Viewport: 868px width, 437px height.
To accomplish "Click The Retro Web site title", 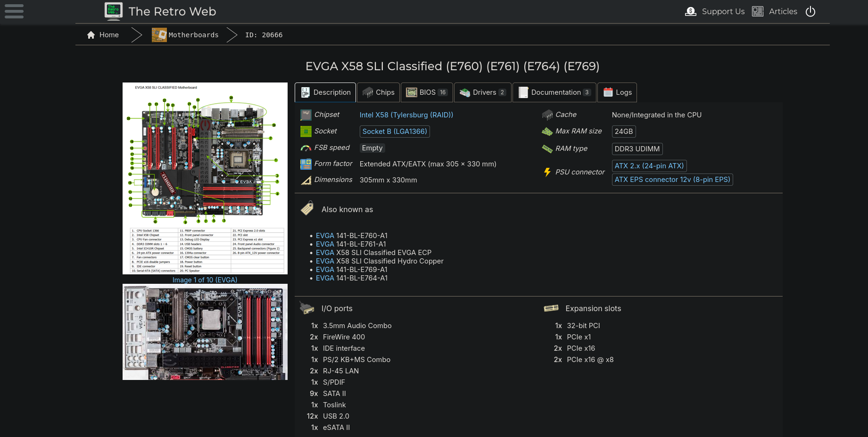I will pyautogui.click(x=173, y=11).
